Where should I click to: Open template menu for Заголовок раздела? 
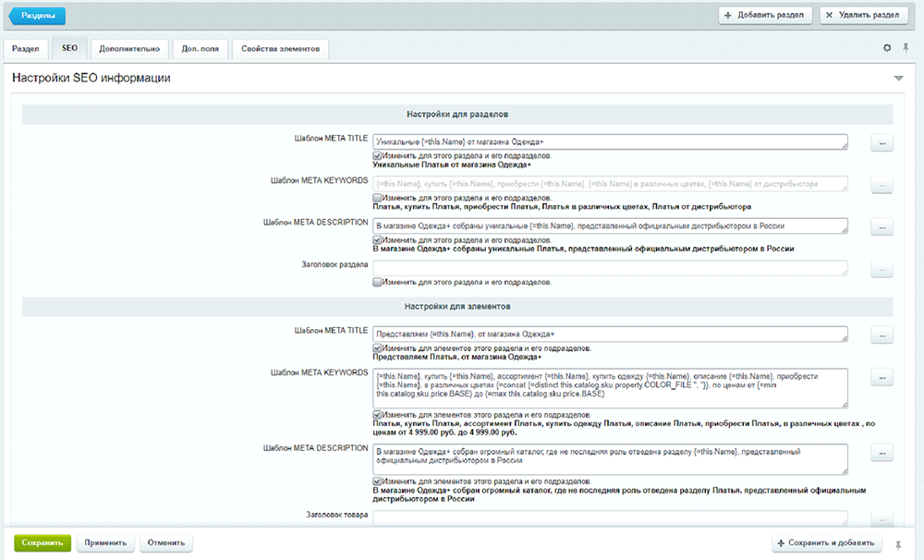(881, 269)
